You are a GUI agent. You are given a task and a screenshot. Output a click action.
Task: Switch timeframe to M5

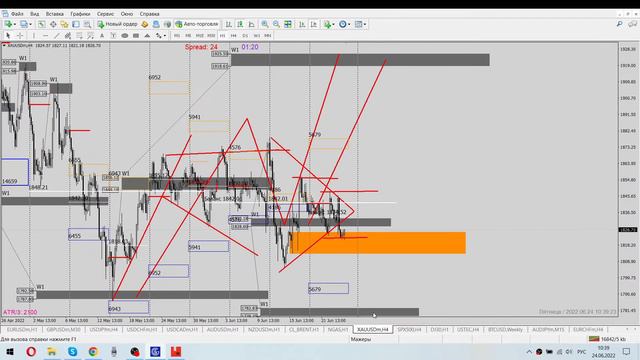pyautogui.click(x=188, y=36)
